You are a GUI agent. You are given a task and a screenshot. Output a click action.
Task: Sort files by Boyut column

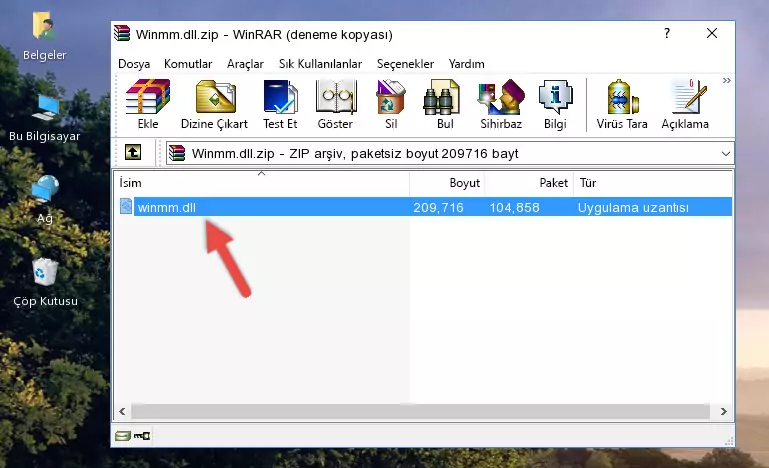447,182
